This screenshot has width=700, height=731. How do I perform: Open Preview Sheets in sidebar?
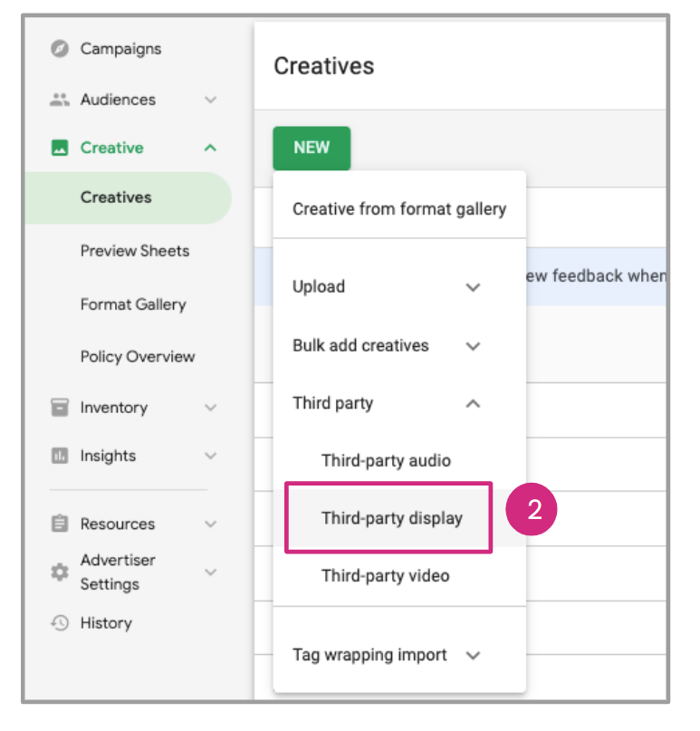(x=134, y=252)
